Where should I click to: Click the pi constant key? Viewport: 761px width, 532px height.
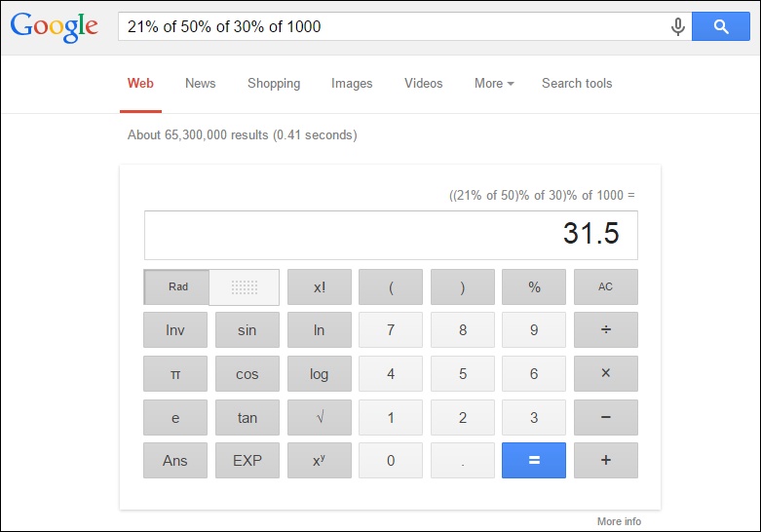[175, 374]
